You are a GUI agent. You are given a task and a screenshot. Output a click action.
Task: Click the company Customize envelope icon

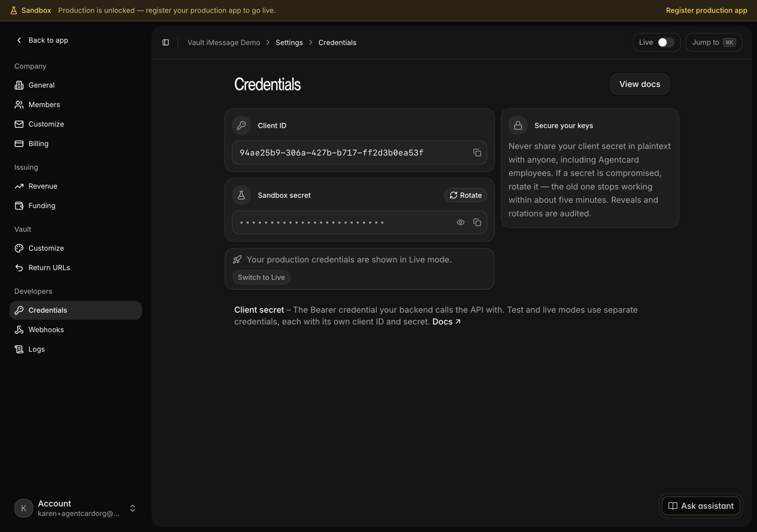[x=19, y=124]
